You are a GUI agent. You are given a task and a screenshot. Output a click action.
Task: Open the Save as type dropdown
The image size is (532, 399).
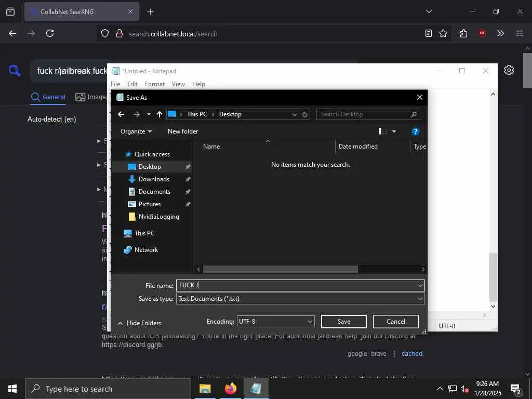[x=300, y=299]
